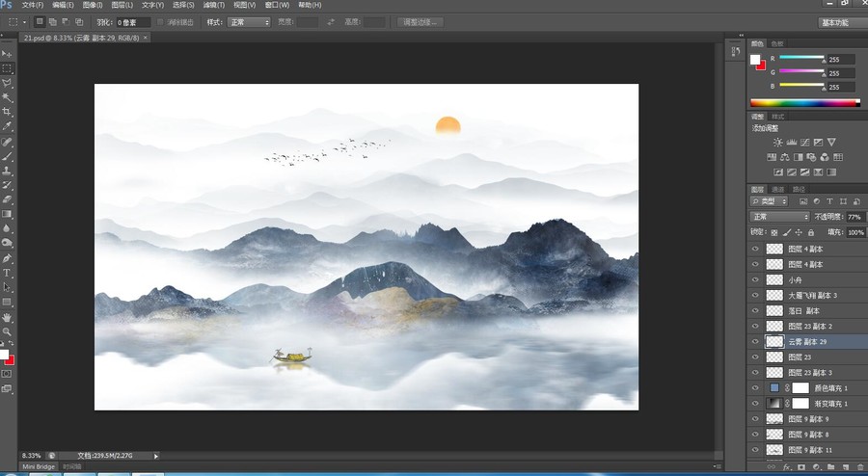Add a Levels adjustment
This screenshot has height=476, width=868.
click(792, 142)
